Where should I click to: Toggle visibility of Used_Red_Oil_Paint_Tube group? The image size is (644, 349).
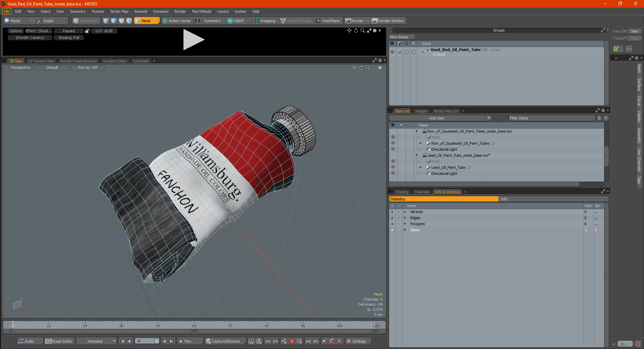click(x=392, y=52)
